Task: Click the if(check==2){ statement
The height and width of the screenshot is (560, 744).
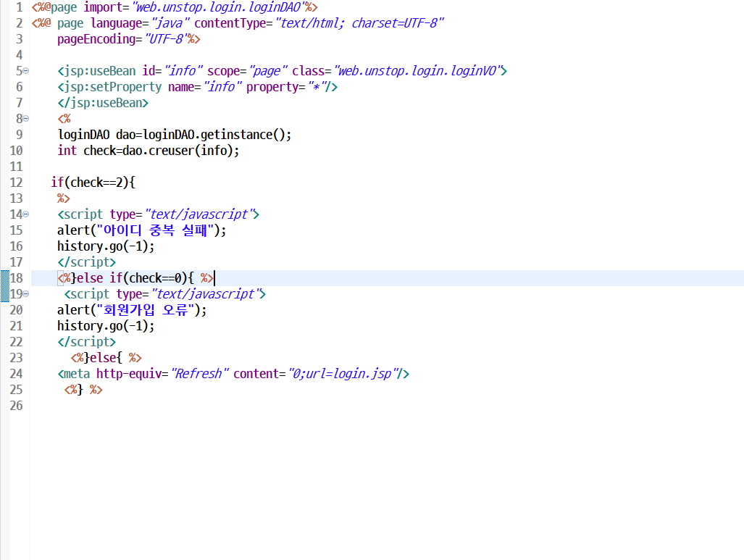Action: tap(93, 183)
